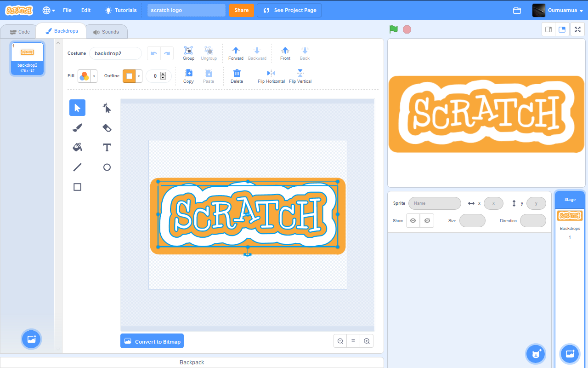The height and width of the screenshot is (368, 588).
Task: Open the language globe dropdown
Action: [48, 10]
